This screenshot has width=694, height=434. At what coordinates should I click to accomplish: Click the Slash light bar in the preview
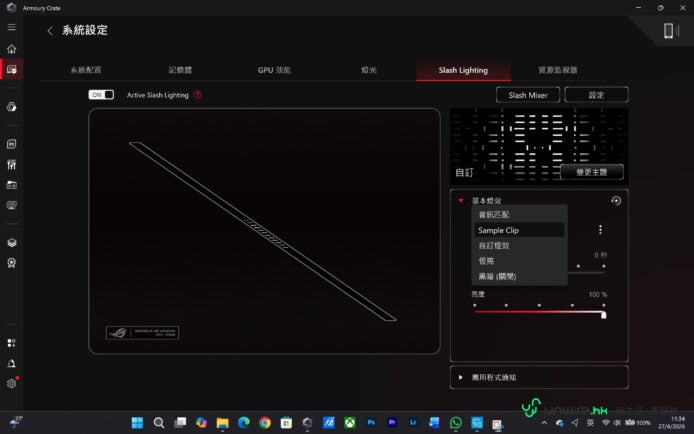pos(263,231)
